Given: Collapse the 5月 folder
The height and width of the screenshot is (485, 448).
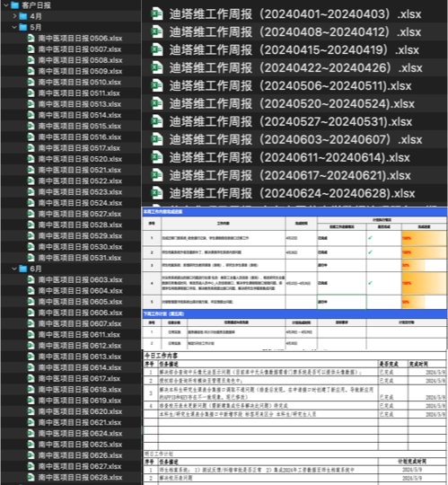Looking at the screenshot, I should click(14, 27).
